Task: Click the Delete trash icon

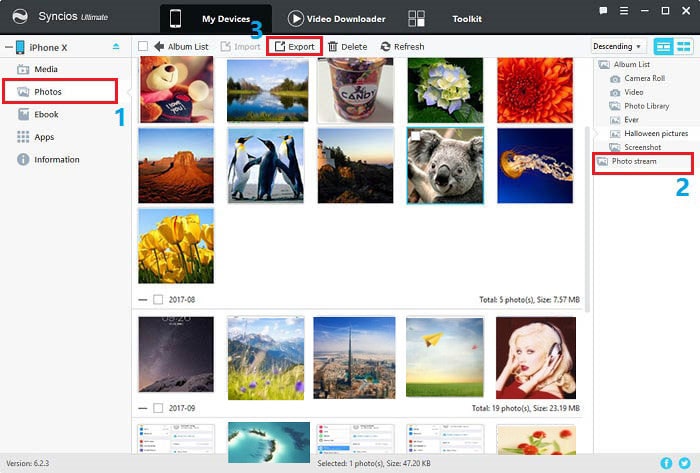Action: point(333,46)
